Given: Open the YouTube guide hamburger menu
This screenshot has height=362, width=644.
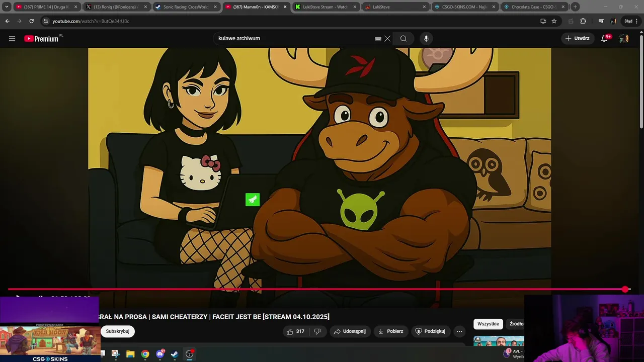Looking at the screenshot, I should point(12,38).
